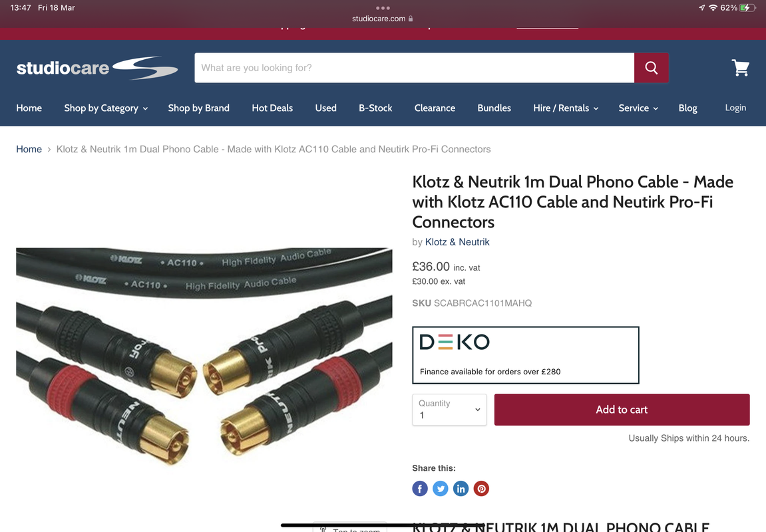Click the Add to cart button
This screenshot has width=766, height=532.
pos(622,410)
